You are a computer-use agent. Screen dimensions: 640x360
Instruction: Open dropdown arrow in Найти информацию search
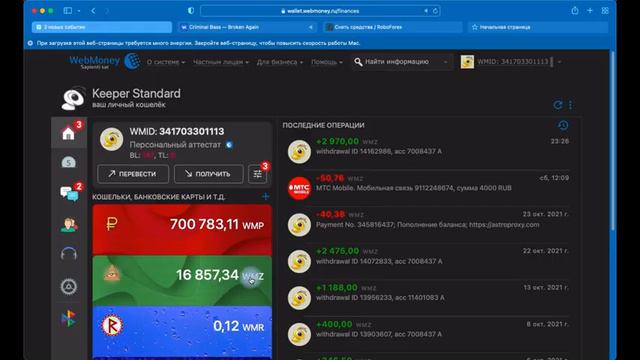[x=445, y=62]
